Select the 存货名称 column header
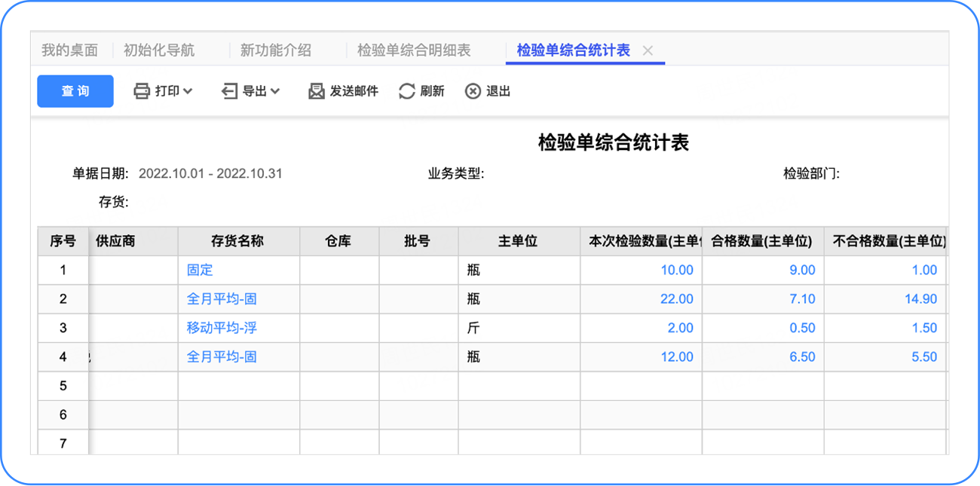Viewport: 980px width, 486px height. tap(237, 241)
